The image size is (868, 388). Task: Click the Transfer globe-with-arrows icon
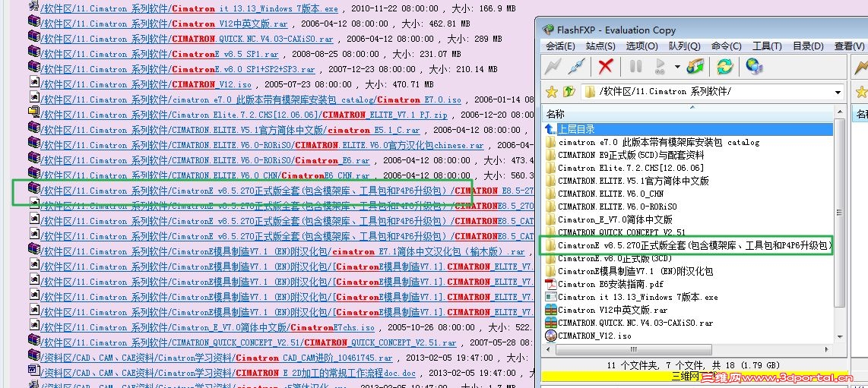695,67
